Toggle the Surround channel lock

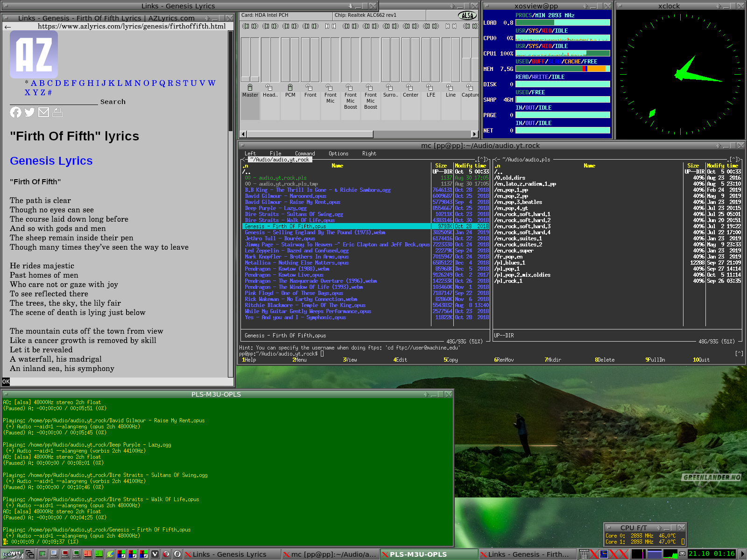pos(390,87)
